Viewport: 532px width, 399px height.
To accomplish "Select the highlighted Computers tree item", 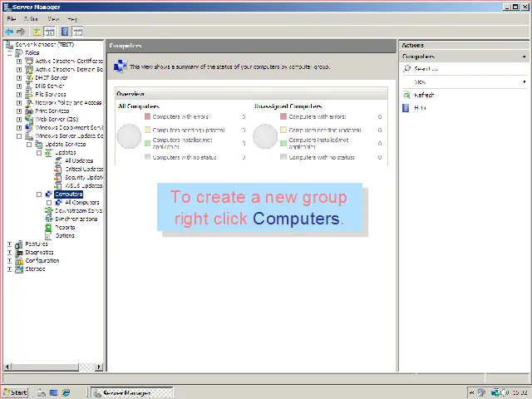I will coord(68,194).
